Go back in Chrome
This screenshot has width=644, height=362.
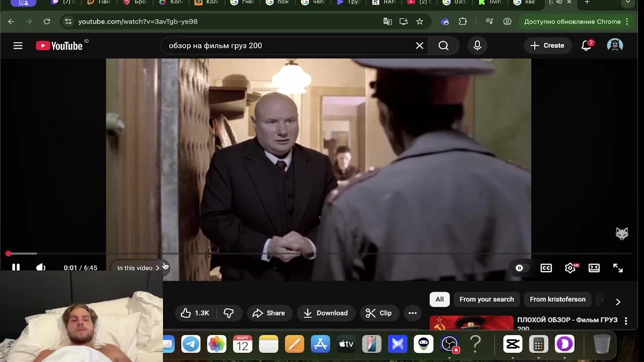tap(11, 22)
